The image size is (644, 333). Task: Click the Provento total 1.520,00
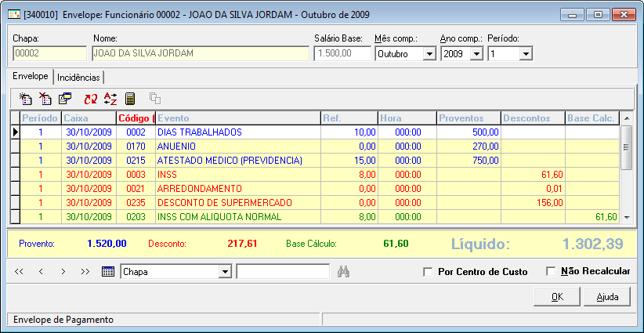coord(107,244)
